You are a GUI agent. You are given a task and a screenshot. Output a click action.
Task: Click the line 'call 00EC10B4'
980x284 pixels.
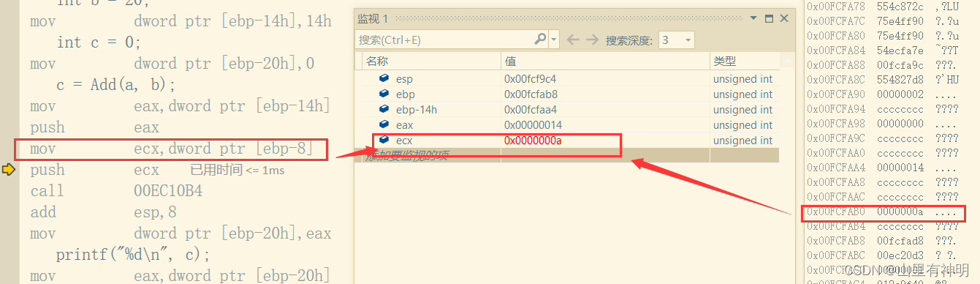pyautogui.click(x=116, y=191)
